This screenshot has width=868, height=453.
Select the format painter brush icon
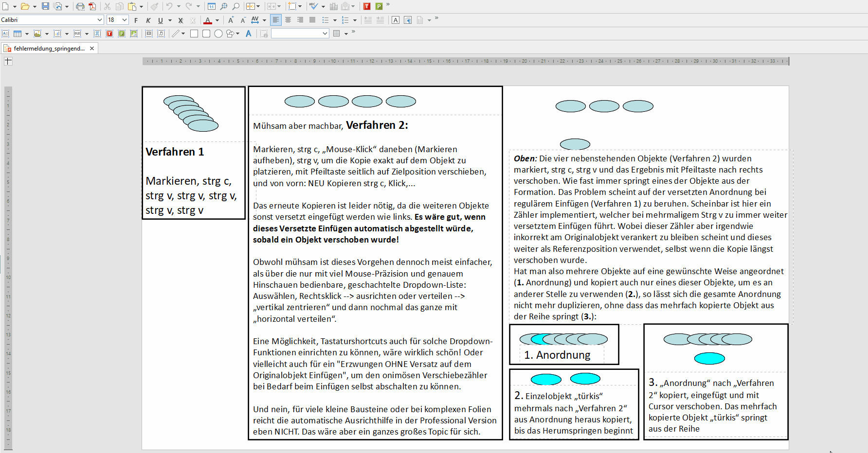pos(154,6)
